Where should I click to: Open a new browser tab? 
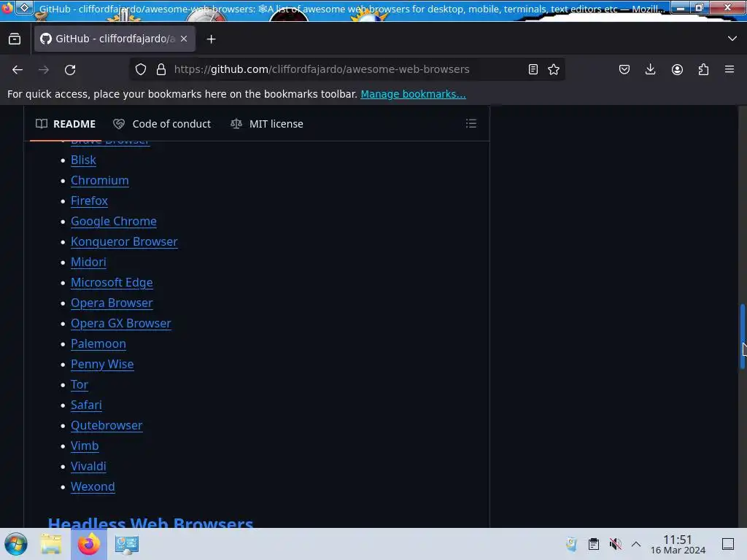[x=211, y=39]
